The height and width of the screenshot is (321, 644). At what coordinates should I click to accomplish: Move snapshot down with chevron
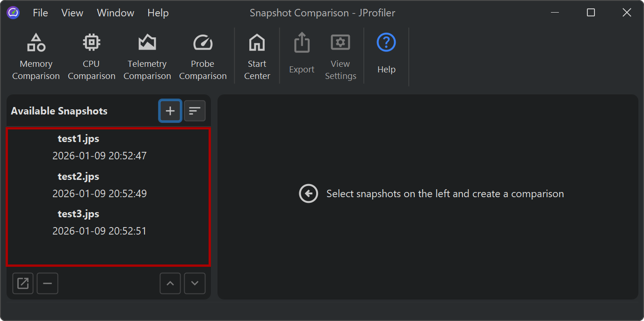(x=195, y=284)
